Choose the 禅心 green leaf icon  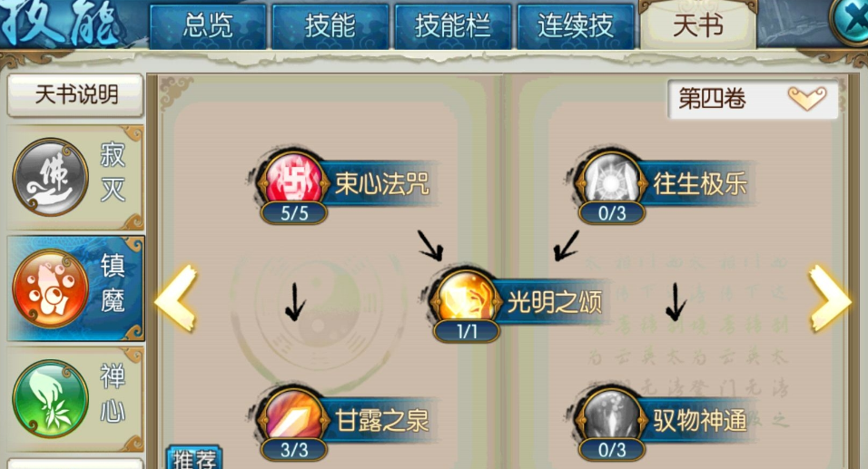point(50,399)
